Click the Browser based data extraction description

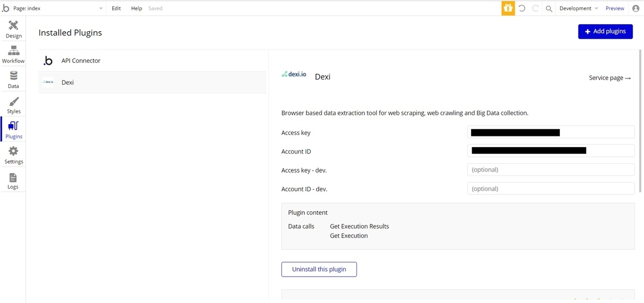pyautogui.click(x=405, y=113)
